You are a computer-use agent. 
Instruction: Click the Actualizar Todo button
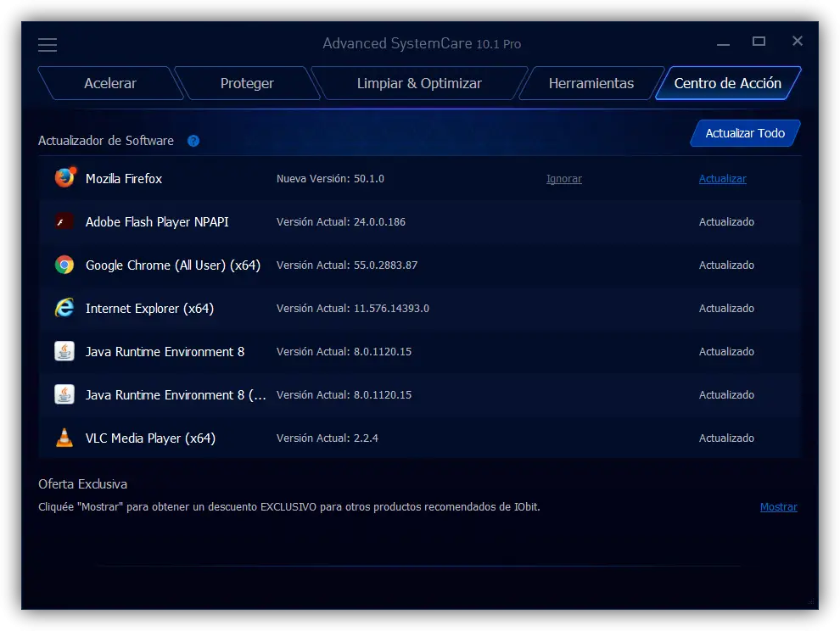coord(745,133)
